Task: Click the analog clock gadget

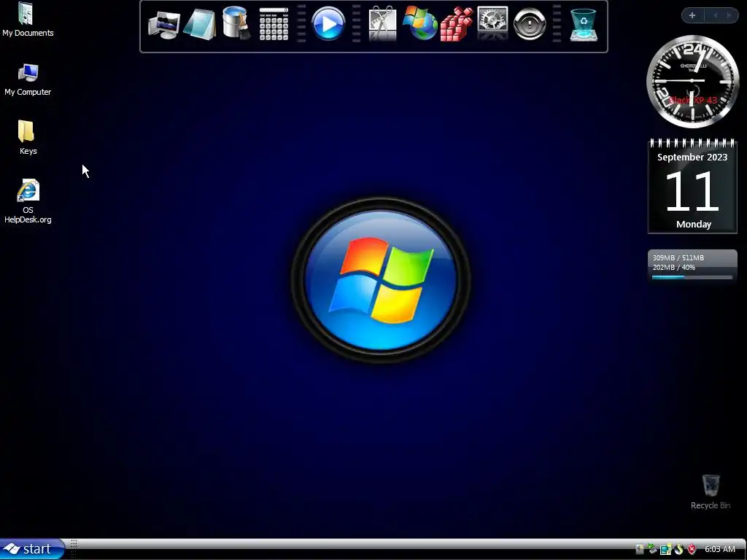Action: pyautogui.click(x=692, y=82)
